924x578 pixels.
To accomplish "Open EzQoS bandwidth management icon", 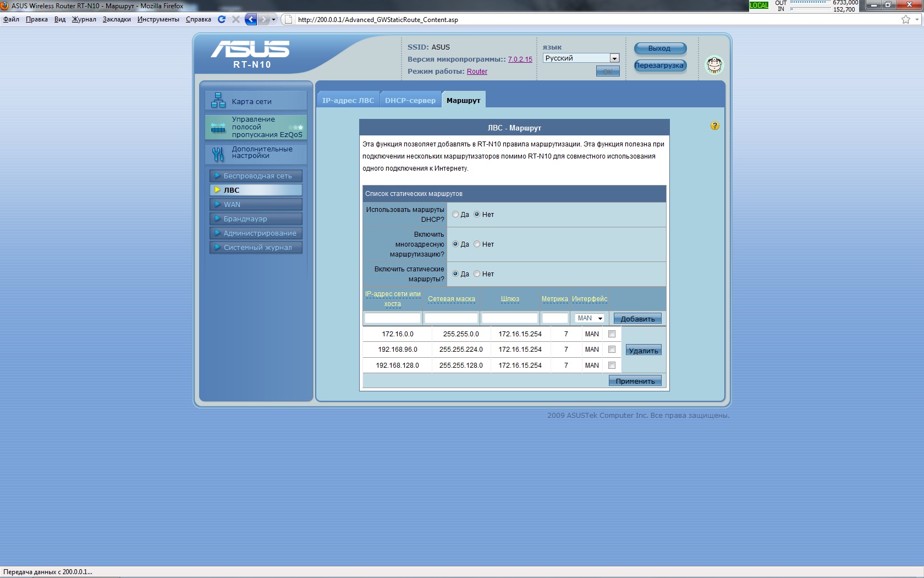I will point(218,128).
